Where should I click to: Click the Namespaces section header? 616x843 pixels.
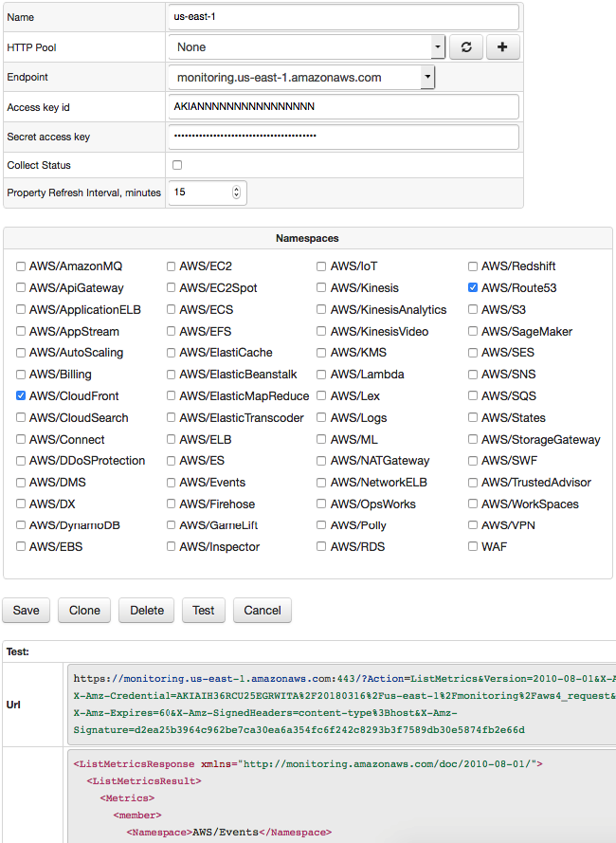click(x=307, y=238)
